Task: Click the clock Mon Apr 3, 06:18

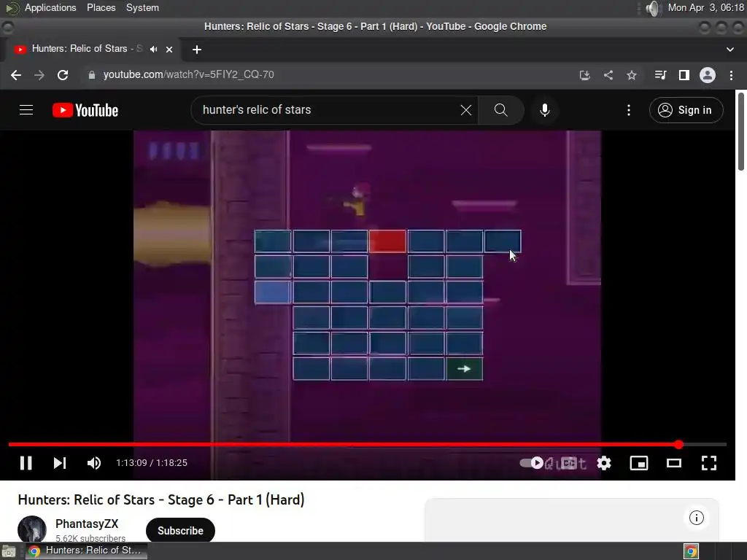Action: click(706, 7)
